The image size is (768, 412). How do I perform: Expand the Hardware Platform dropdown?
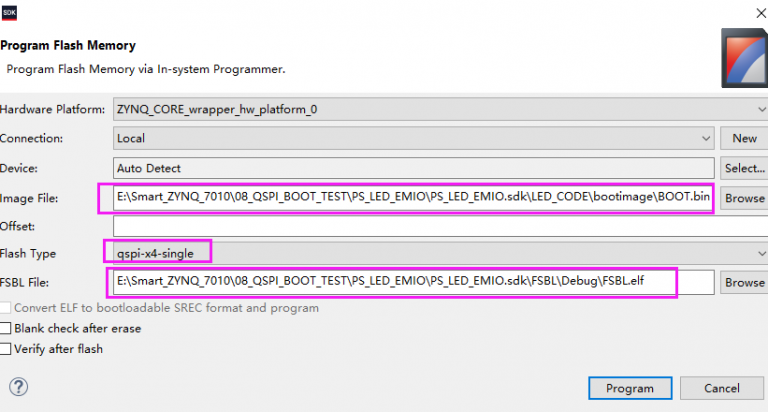point(440,108)
